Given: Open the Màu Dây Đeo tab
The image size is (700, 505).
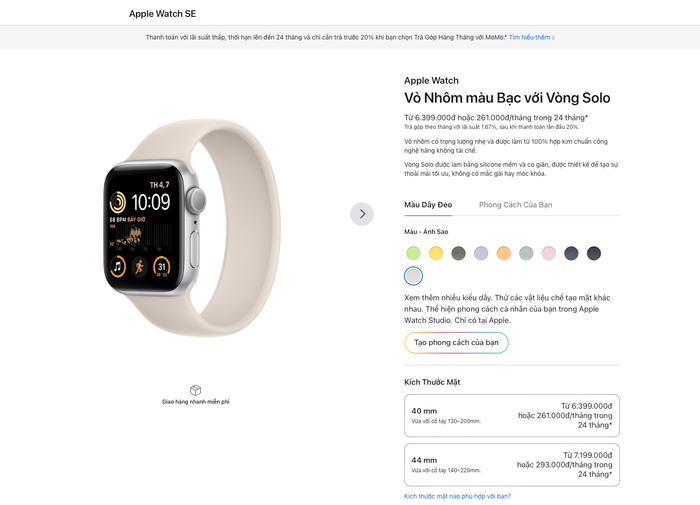Looking at the screenshot, I should (428, 205).
